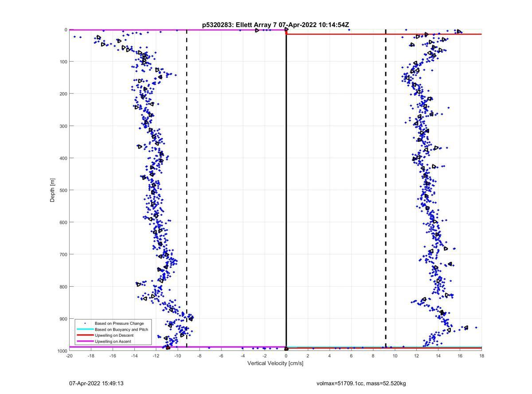Click the 400 depth tick label
This screenshot has width=532, height=394.
click(63, 158)
